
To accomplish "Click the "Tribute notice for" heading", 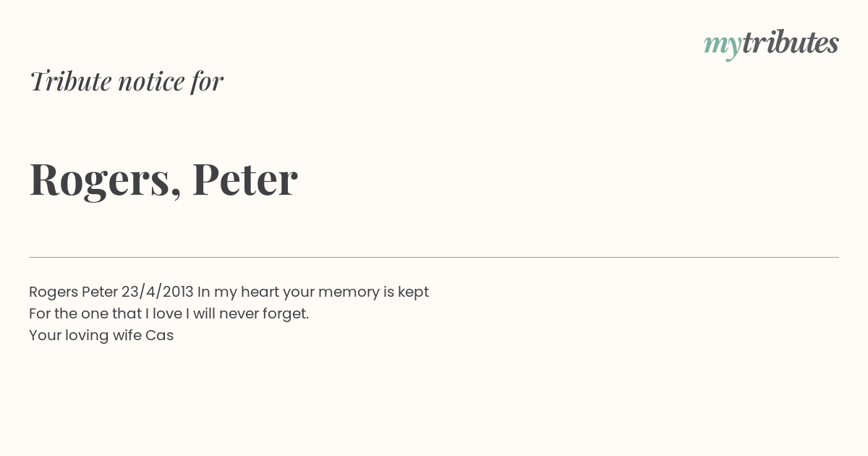I will pos(126,81).
